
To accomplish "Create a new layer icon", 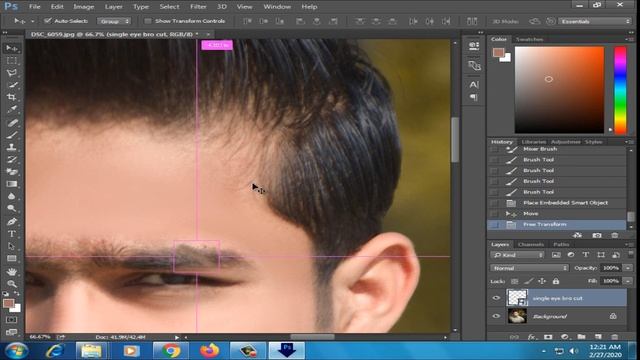I will 598,337.
